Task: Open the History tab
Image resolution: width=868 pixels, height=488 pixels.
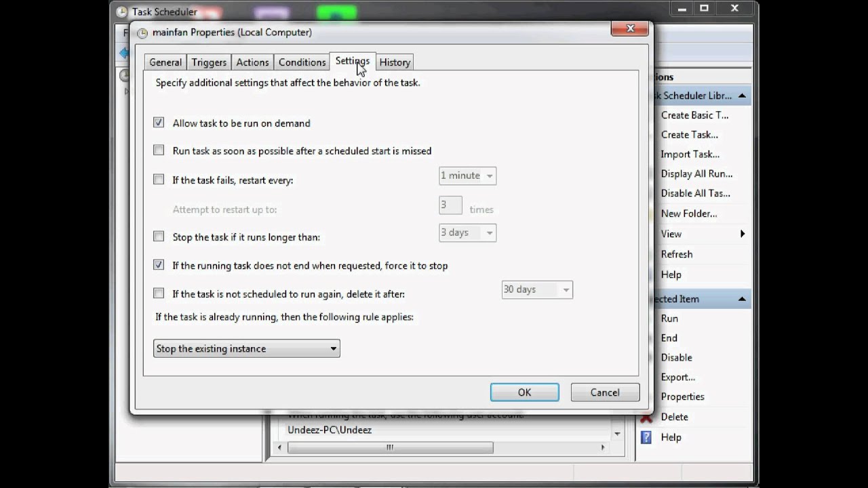Action: (x=395, y=62)
